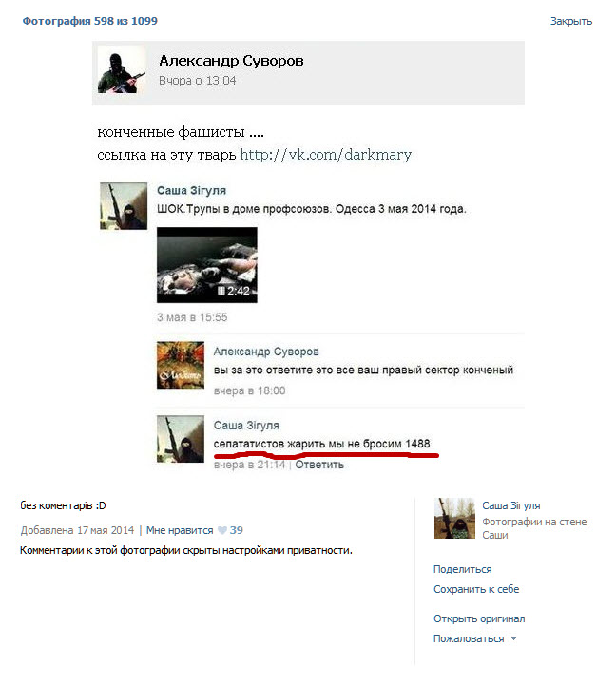Click Саша Зігуля reply comment avatar

click(x=181, y=439)
